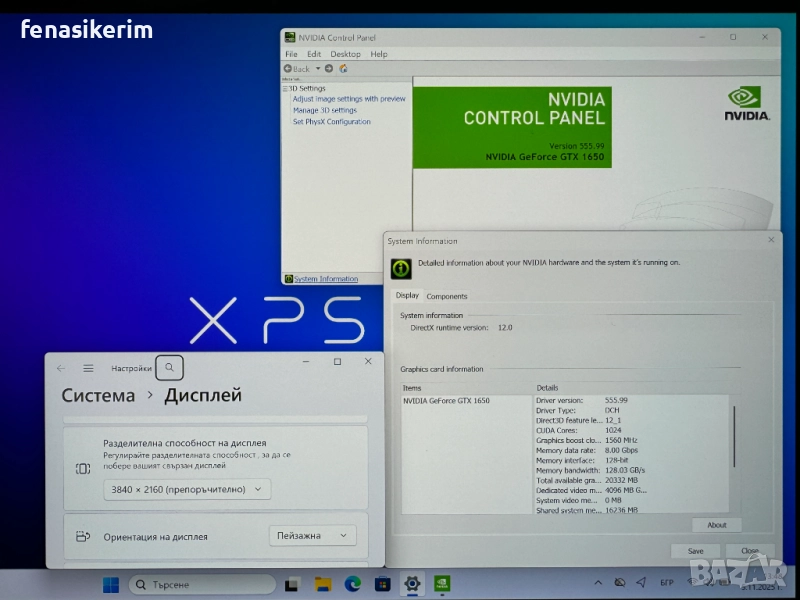Viewport: 800px width, 600px height.
Task: Select Set PhysX Configuration
Action: (332, 121)
